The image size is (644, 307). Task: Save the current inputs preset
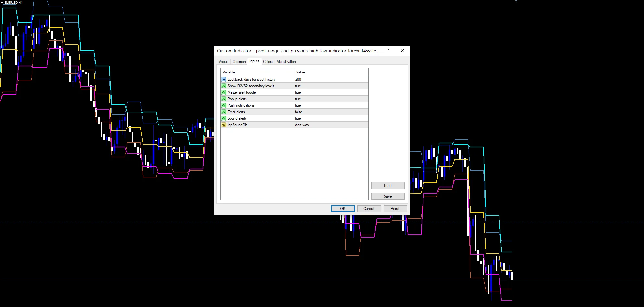[x=388, y=196]
